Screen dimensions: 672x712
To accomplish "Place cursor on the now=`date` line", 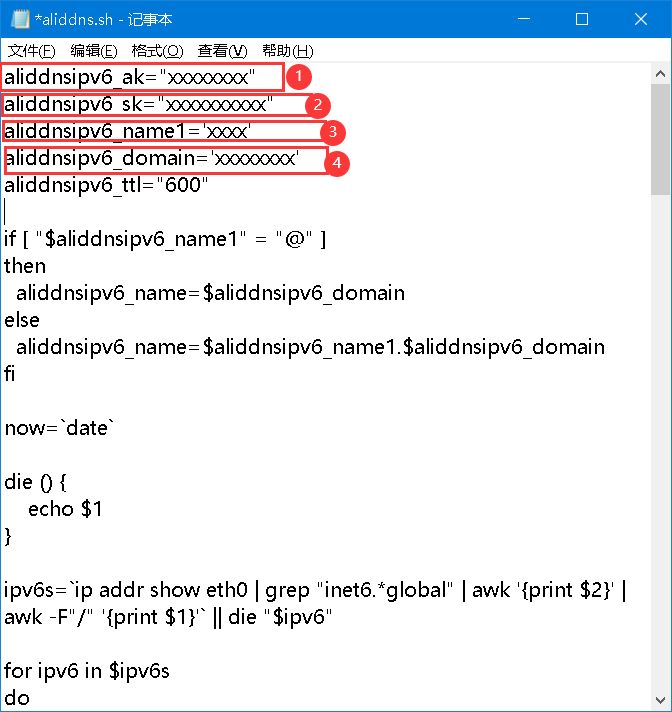I will [x=60, y=428].
